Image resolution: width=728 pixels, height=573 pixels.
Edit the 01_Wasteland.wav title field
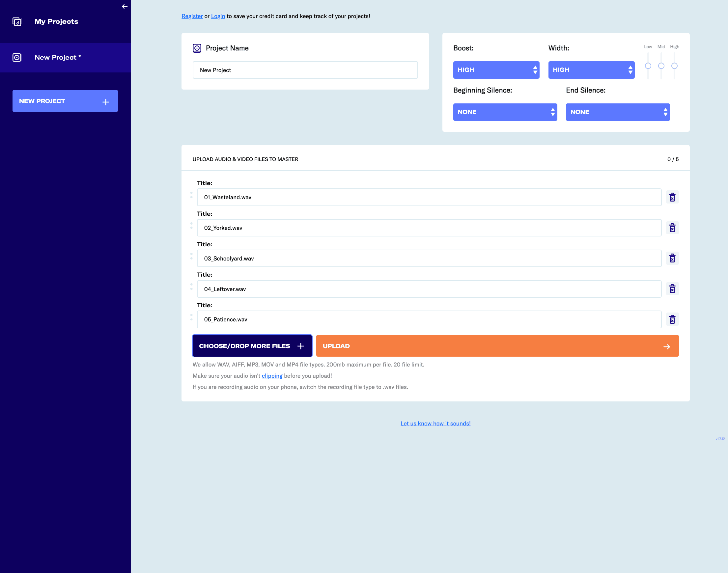[429, 197]
